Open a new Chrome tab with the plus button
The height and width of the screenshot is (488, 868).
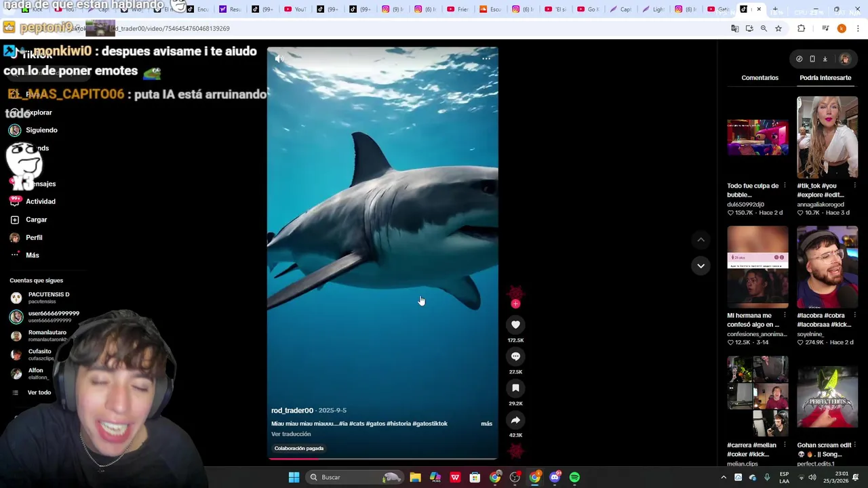(775, 9)
